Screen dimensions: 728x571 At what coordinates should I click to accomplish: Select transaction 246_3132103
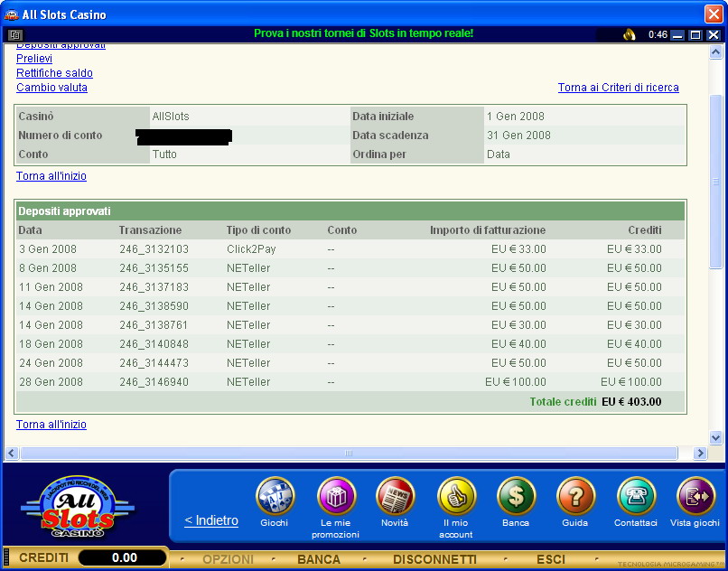pos(154,249)
